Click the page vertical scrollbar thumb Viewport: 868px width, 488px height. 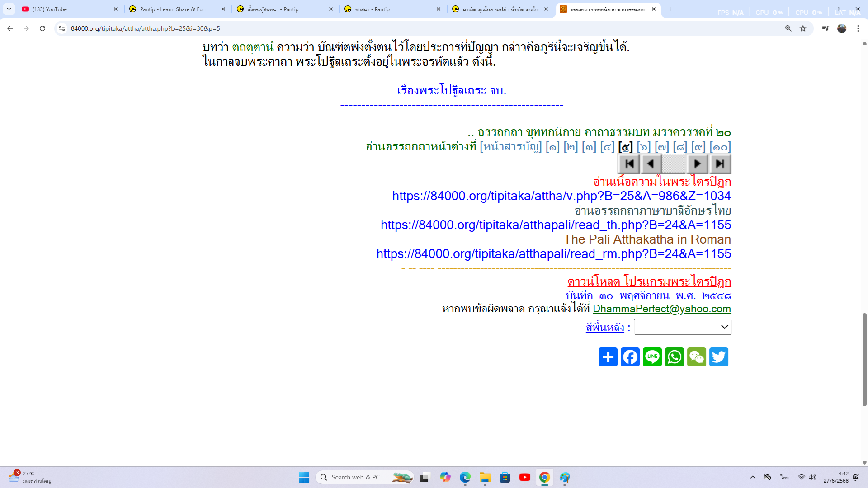tap(864, 359)
